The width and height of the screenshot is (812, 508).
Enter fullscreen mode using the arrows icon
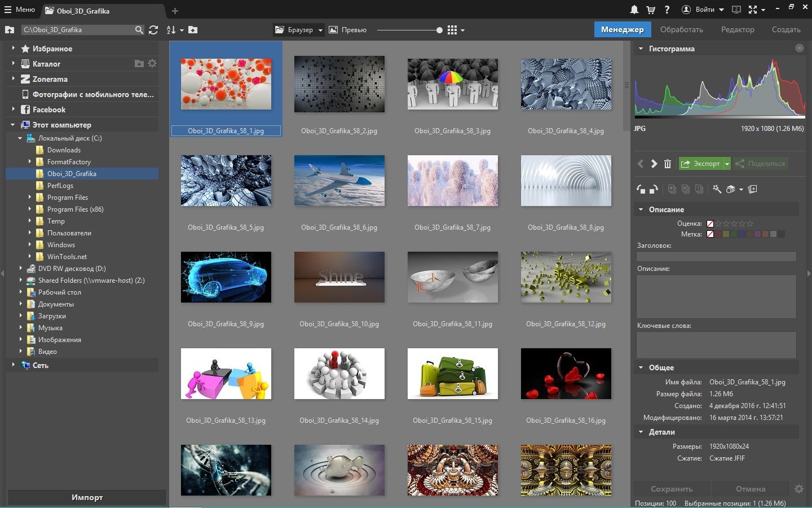tap(753, 10)
